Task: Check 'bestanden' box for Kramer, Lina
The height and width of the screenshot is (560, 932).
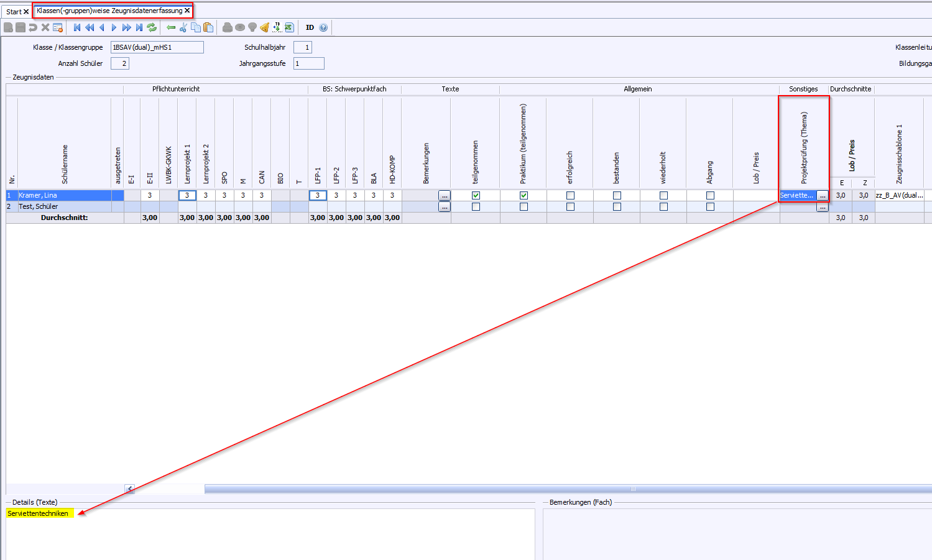Action: tap(617, 195)
